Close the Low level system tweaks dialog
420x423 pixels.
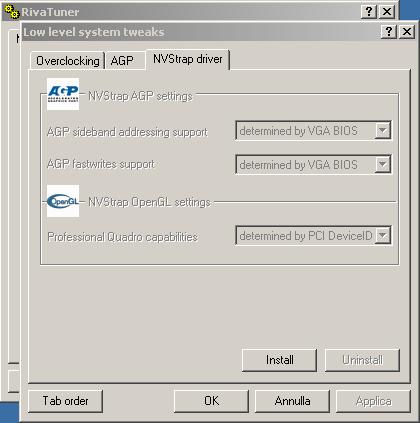pos(407,32)
